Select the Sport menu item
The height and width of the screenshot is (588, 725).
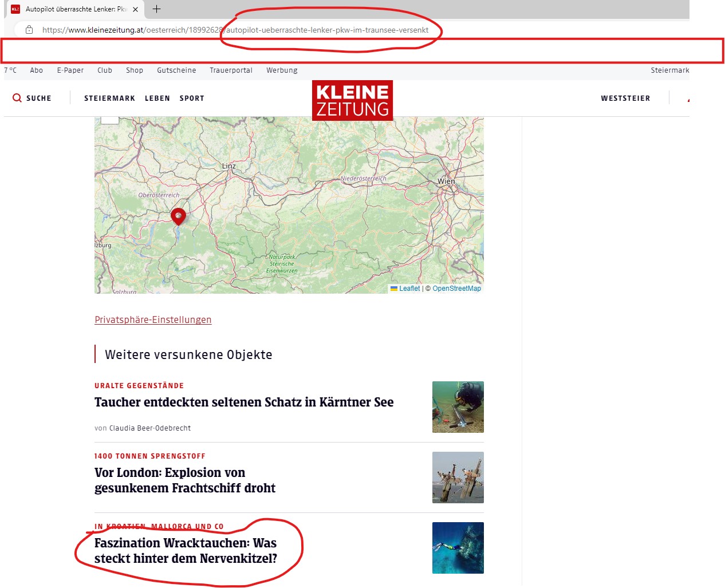tap(192, 98)
